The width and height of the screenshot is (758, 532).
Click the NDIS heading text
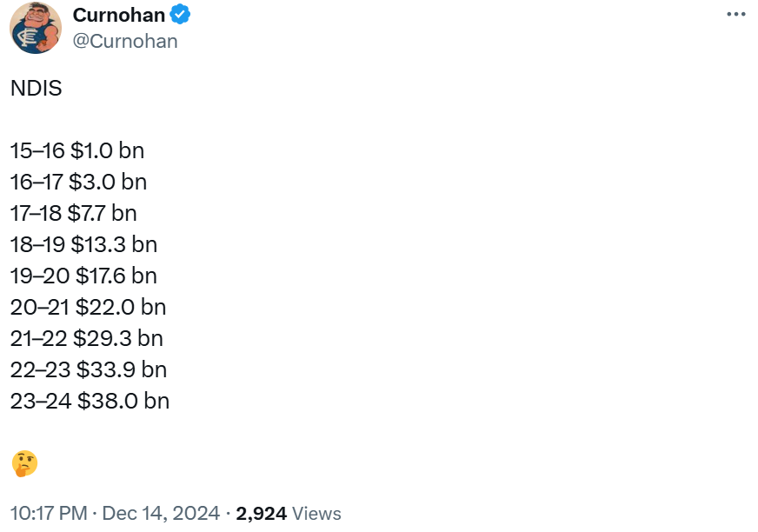[x=36, y=88]
